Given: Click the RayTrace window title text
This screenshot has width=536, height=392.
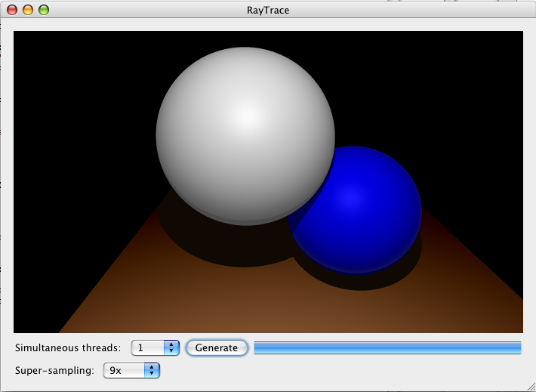Looking at the screenshot, I should (x=268, y=11).
